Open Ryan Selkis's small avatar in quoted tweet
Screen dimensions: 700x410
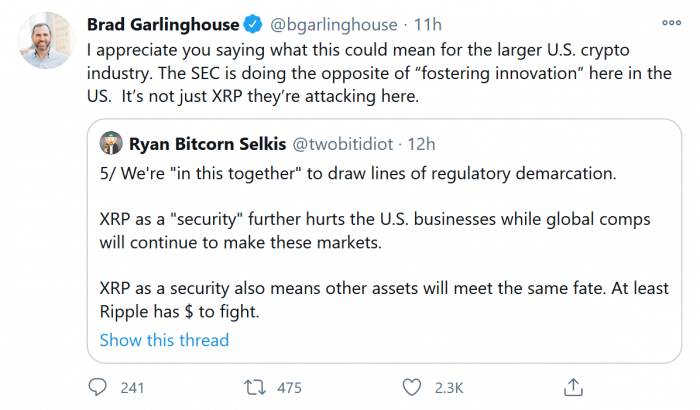[111, 143]
